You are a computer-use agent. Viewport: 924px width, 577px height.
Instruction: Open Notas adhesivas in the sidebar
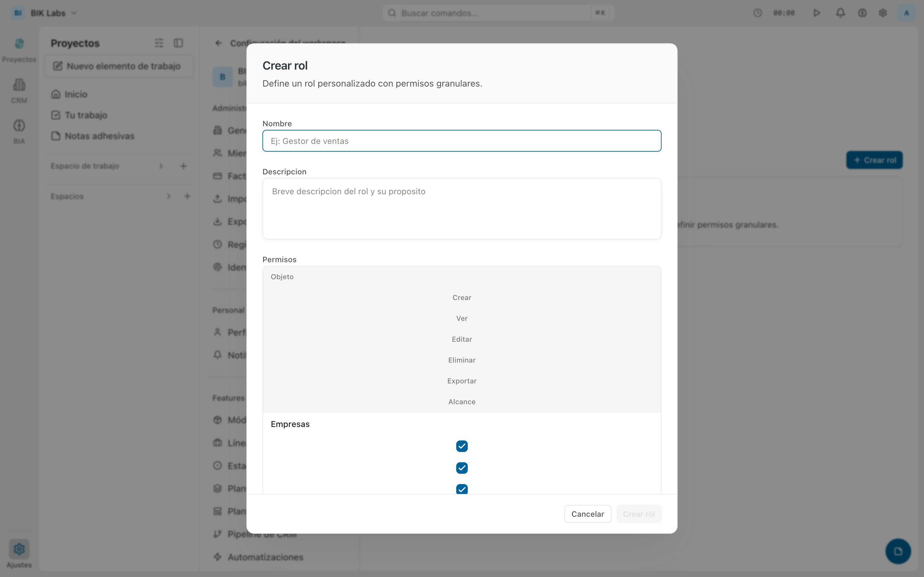pyautogui.click(x=99, y=136)
